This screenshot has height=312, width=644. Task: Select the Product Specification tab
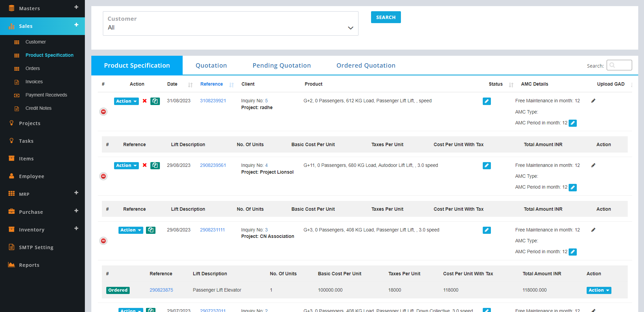point(137,66)
